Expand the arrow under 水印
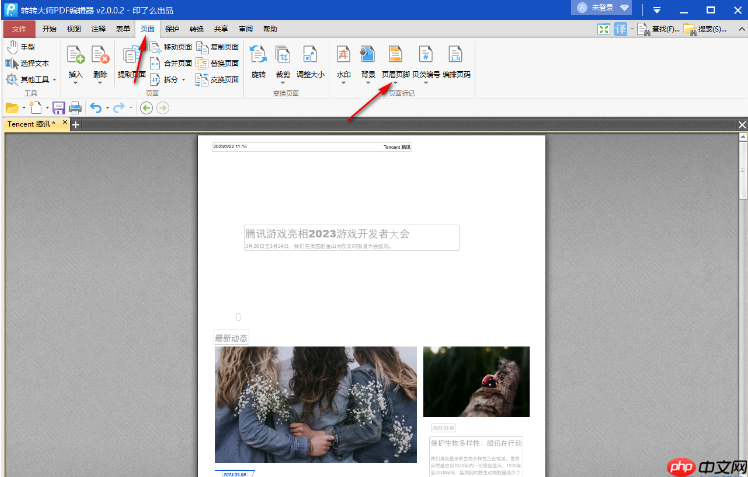748x477 pixels. [343, 83]
